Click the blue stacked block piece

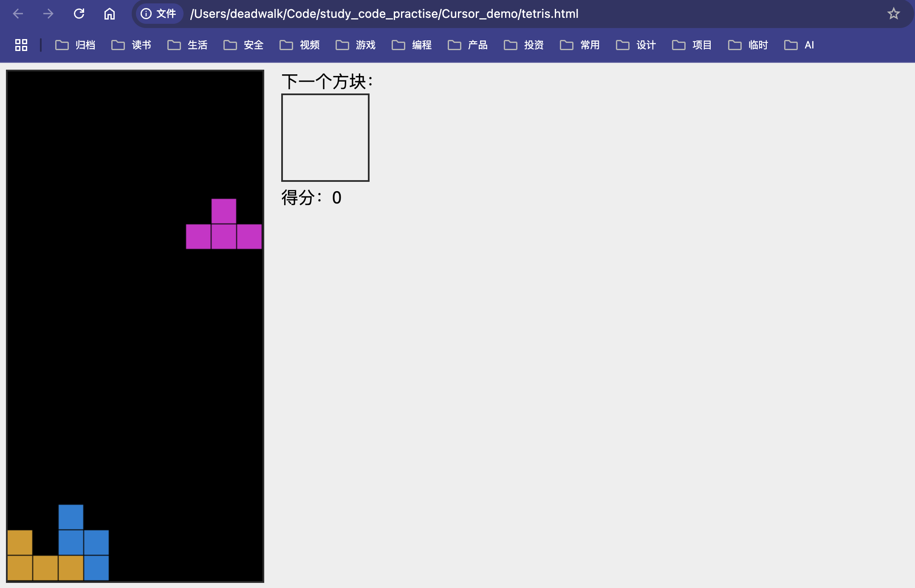71,542
